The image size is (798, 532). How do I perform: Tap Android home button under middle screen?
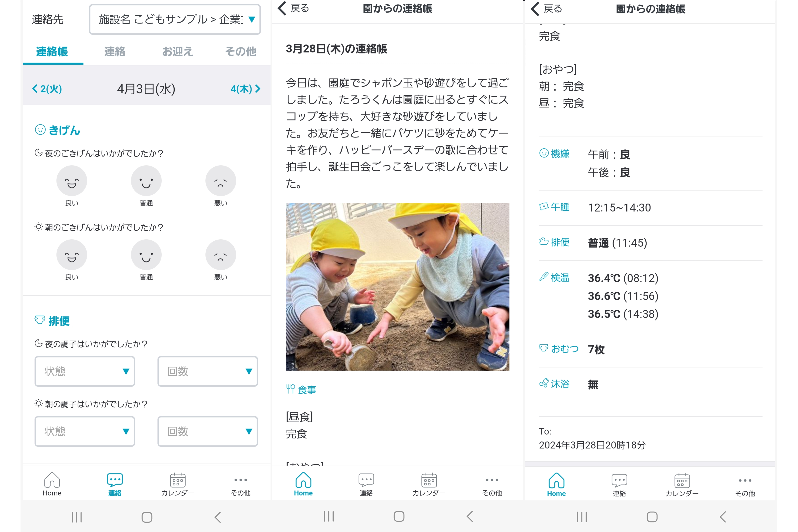[399, 517]
